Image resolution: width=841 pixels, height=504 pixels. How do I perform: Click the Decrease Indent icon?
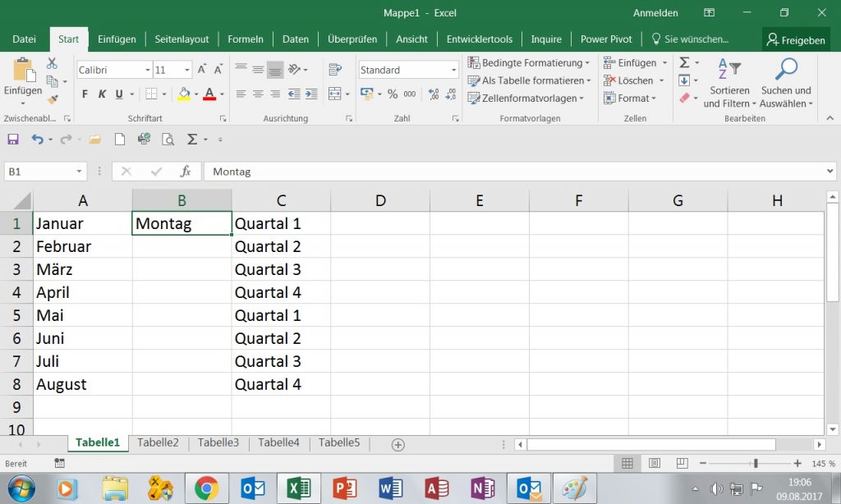point(294,94)
